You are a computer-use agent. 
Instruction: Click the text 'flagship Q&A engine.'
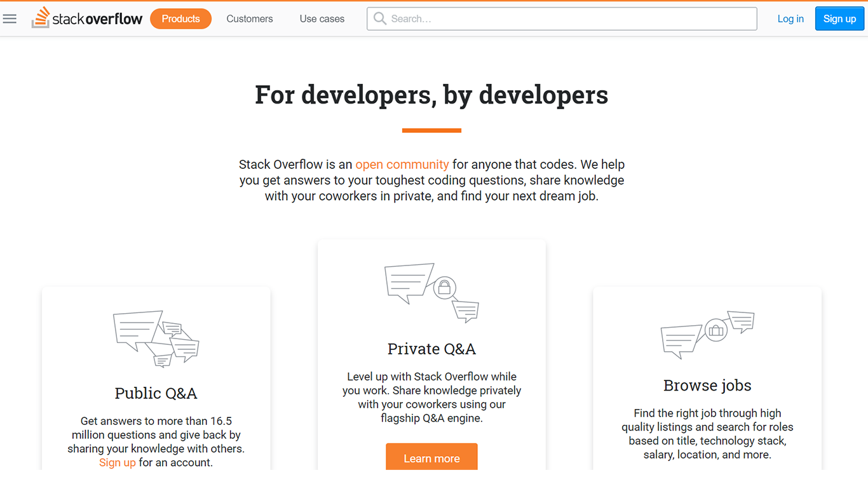pos(431,418)
